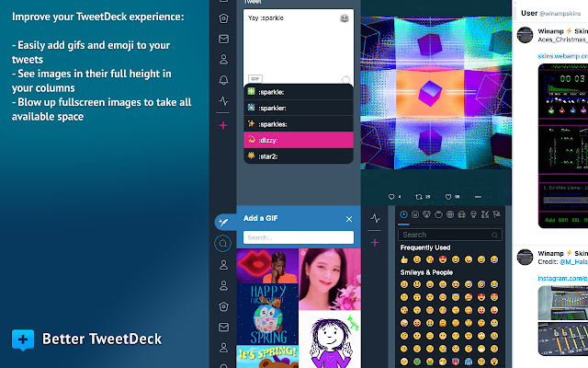Click the Smileys & People heading
Screen dimensions: 588x368
pyautogui.click(x=426, y=272)
